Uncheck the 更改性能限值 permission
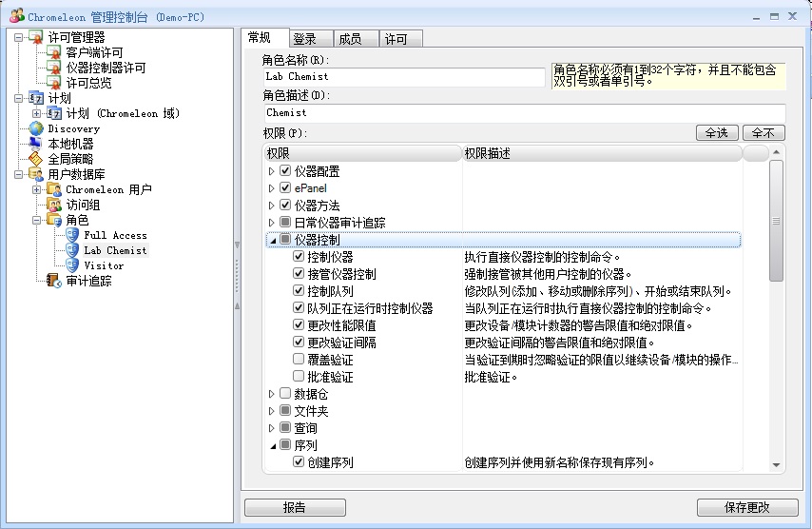 pos(299,324)
